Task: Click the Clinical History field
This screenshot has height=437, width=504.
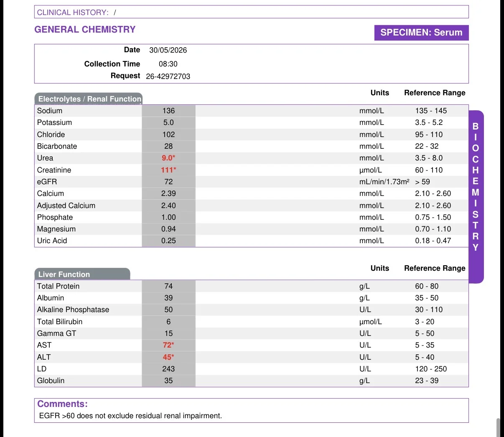Action: (x=251, y=12)
